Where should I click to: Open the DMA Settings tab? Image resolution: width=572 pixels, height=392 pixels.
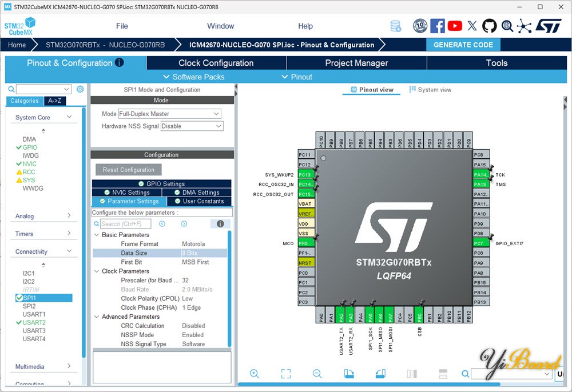[x=197, y=193]
